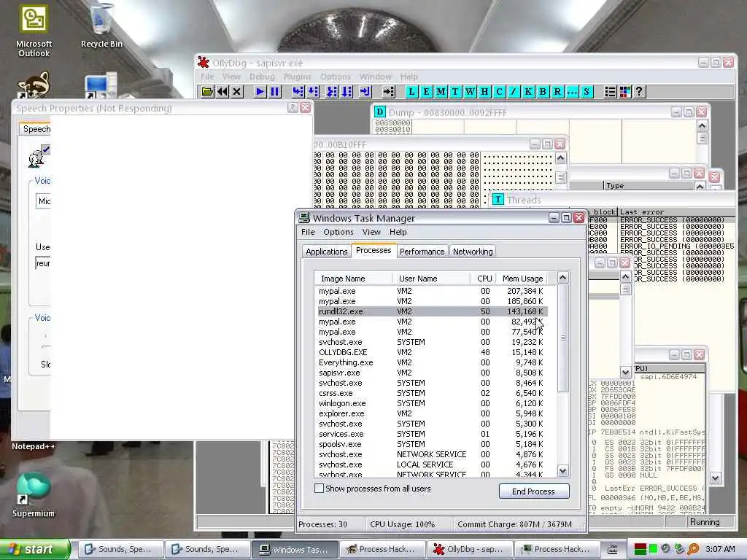Open Threads window with the T toolbar button

tap(455, 91)
